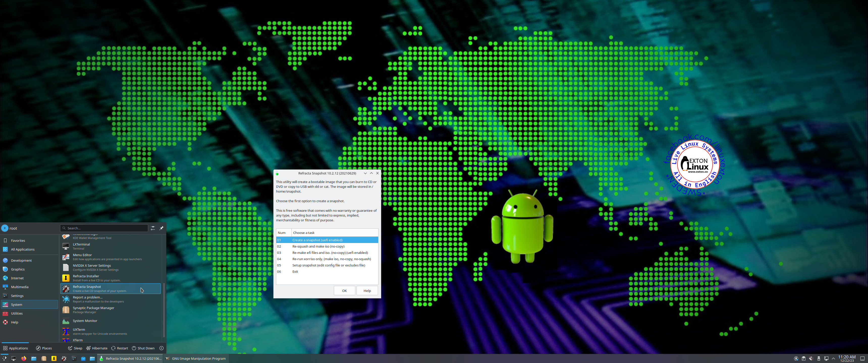Switch to the Places tab
868x363 pixels.
pos(44,348)
